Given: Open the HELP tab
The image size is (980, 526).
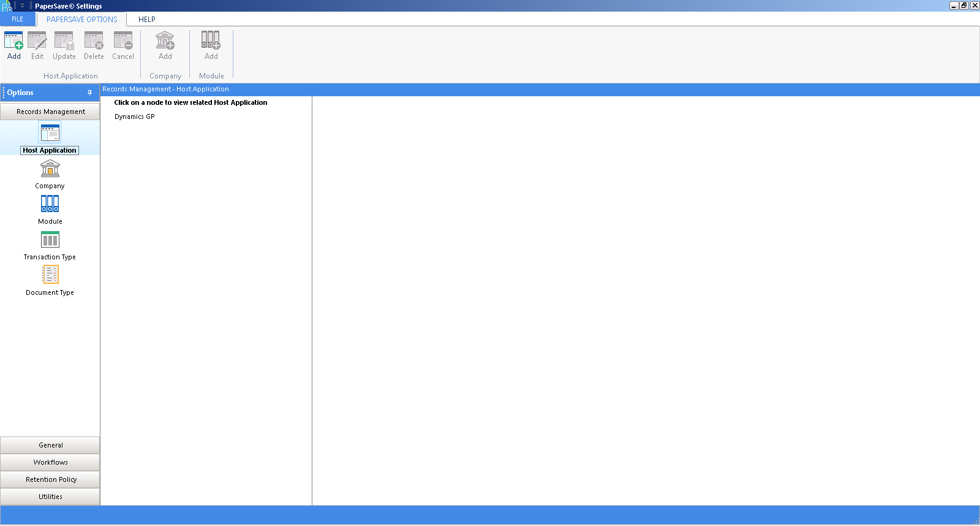Looking at the screenshot, I should coord(147,19).
